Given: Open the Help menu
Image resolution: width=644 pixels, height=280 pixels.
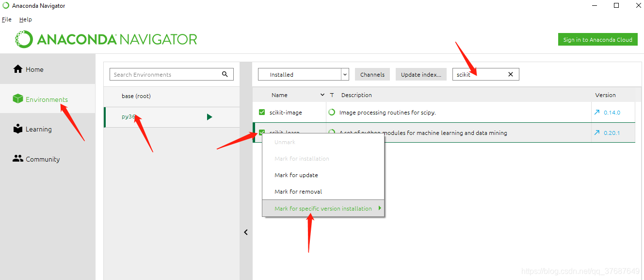Looking at the screenshot, I should pyautogui.click(x=26, y=19).
